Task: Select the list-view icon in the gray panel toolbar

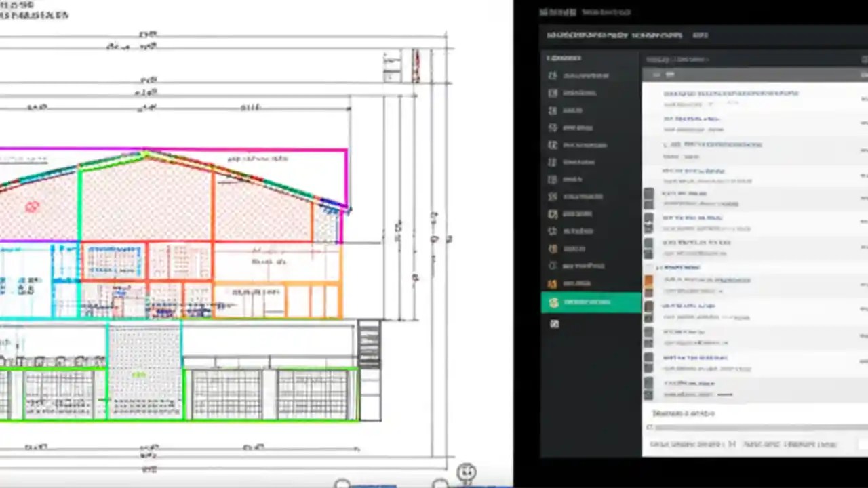Action: click(x=670, y=75)
